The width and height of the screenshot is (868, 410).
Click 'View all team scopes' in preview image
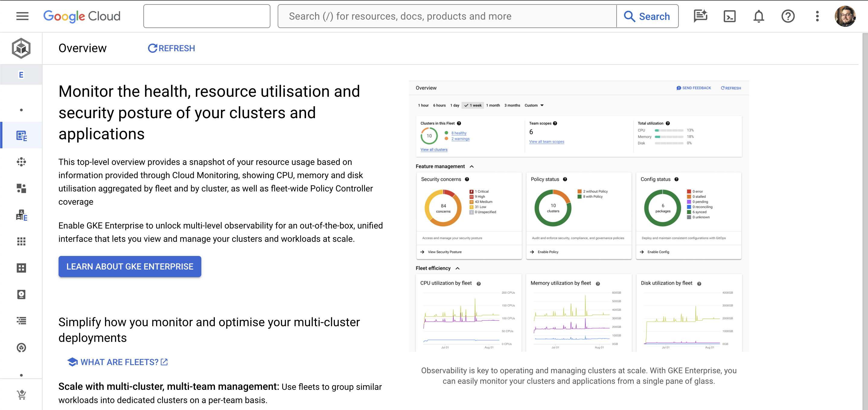click(547, 141)
